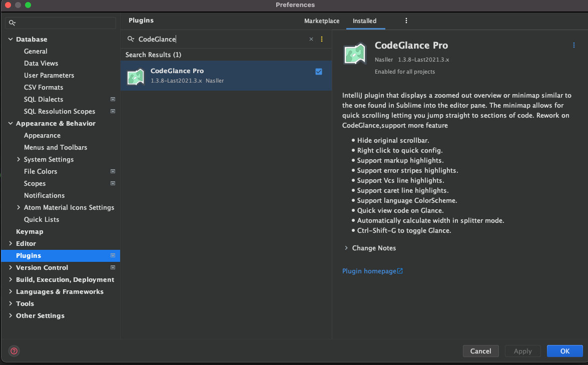588x365 pixels.
Task: Open Scopes settings page
Action: pos(35,183)
